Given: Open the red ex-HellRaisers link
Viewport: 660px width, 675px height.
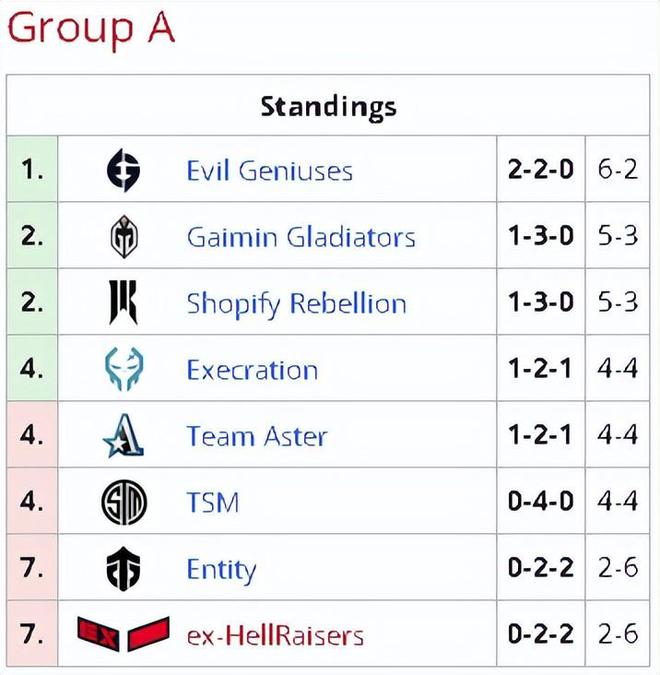Looking at the screenshot, I should pos(275,636).
